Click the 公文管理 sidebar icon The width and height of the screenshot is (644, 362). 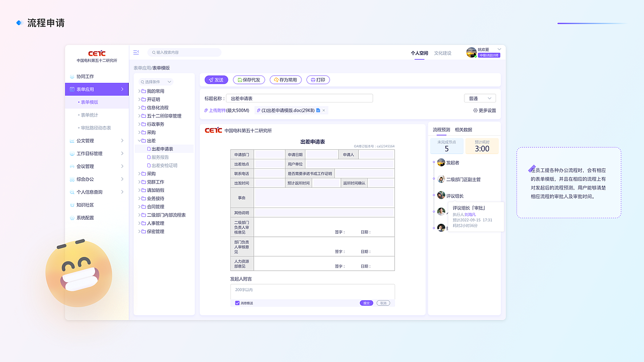point(72,141)
